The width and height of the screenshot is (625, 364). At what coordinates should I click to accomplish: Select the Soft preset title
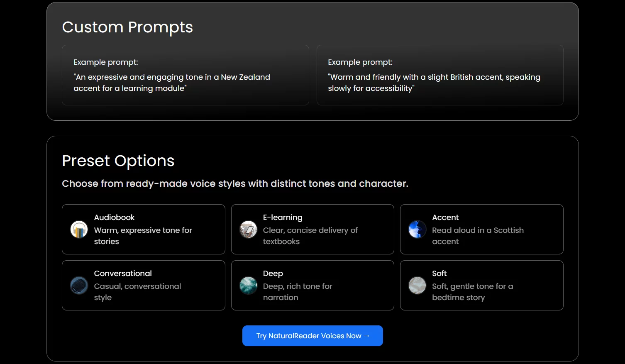coord(439,274)
